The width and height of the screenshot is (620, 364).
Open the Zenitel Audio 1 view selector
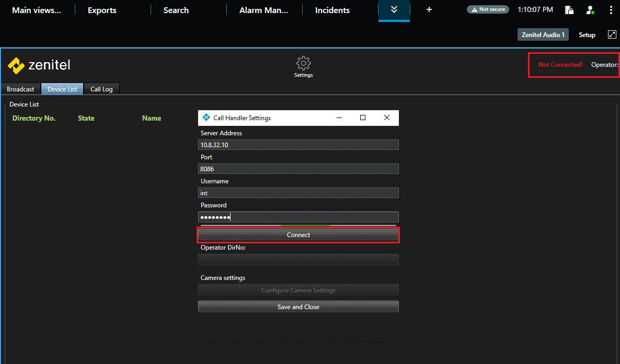tap(543, 35)
